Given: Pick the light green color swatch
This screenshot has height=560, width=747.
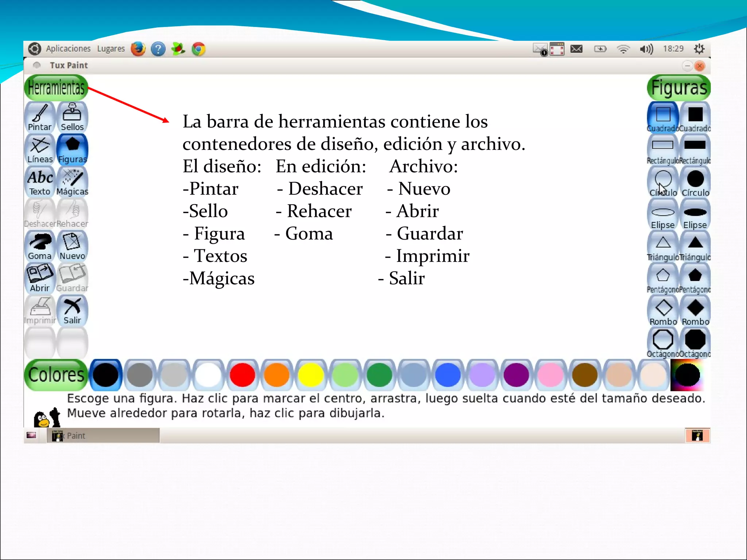Looking at the screenshot, I should click(x=345, y=375).
